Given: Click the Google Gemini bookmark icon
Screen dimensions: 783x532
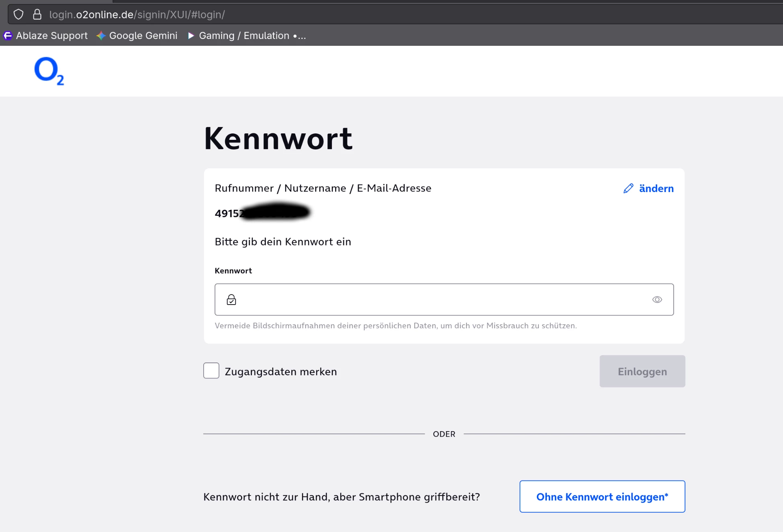Looking at the screenshot, I should [x=101, y=36].
